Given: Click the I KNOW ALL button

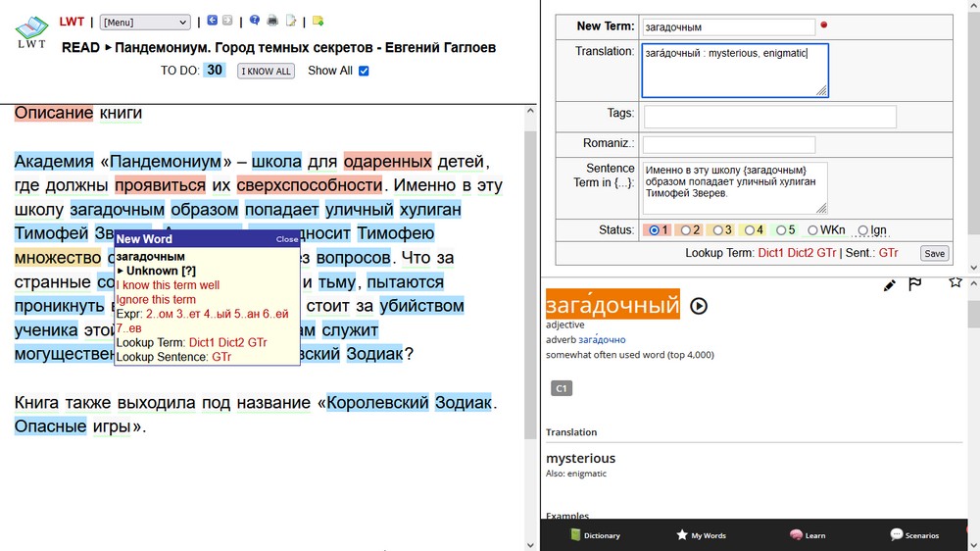Looking at the screenshot, I should coord(266,72).
